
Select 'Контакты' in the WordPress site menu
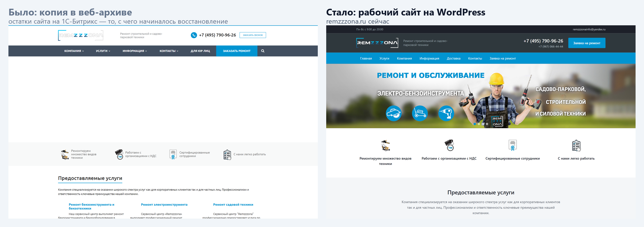pos(475,59)
